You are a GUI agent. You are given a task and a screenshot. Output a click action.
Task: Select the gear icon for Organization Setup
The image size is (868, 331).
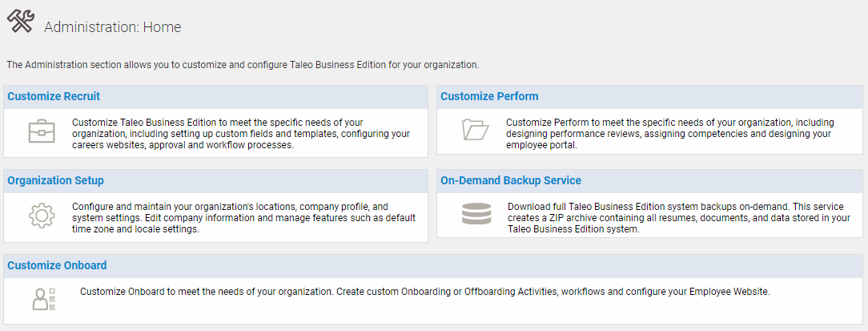pos(42,216)
